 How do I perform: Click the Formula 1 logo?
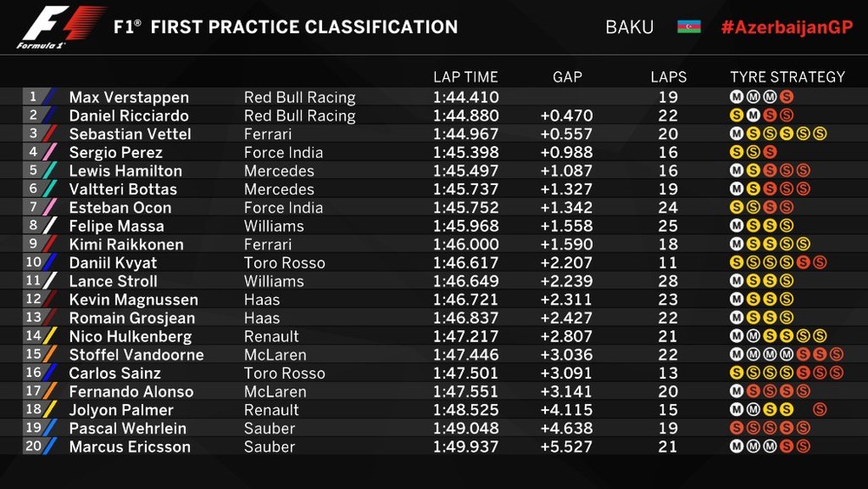click(61, 26)
